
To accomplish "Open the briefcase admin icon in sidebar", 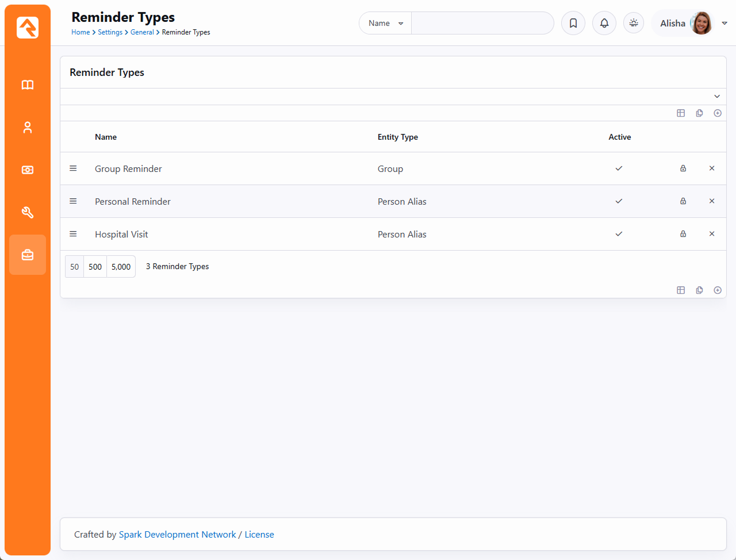I will (28, 255).
